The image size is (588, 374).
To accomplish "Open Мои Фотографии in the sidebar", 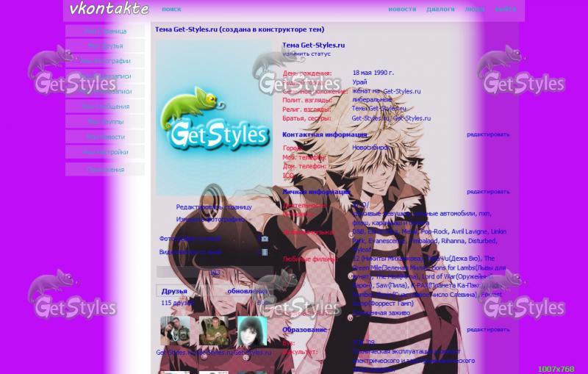I will pos(105,61).
